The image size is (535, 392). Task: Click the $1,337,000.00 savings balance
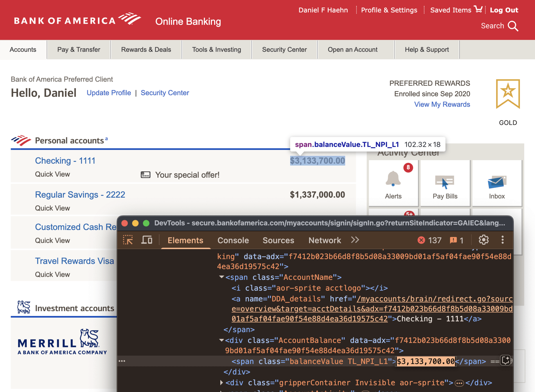(317, 195)
